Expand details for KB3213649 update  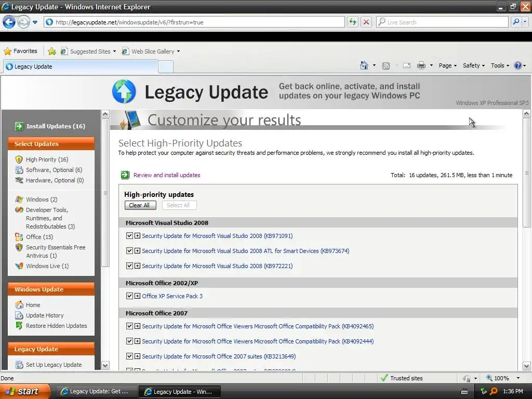(137, 356)
